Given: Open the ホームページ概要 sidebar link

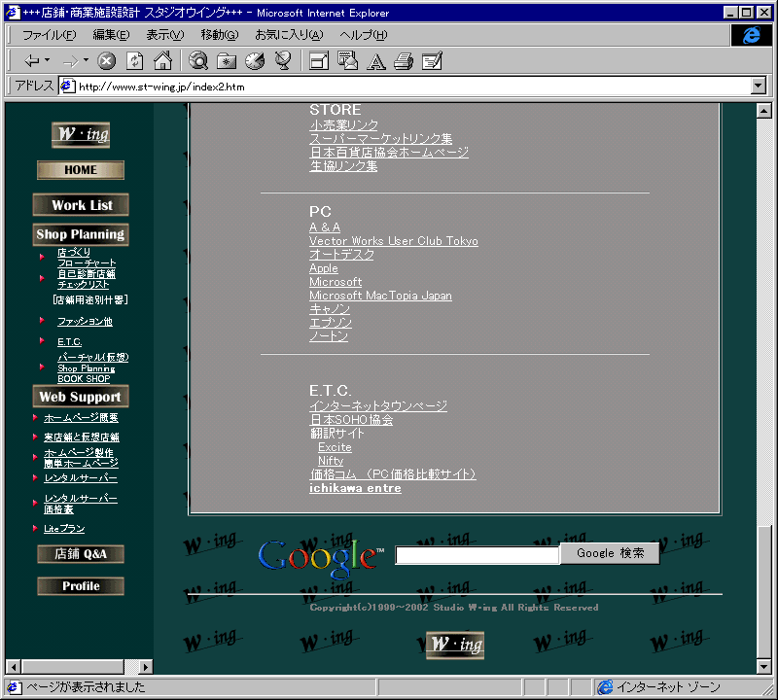Looking at the screenshot, I should tap(81, 418).
